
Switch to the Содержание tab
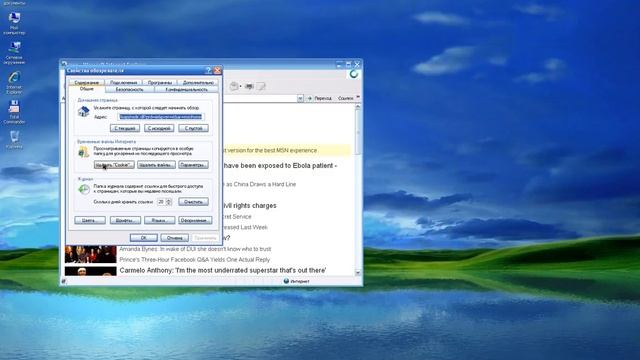pos(86,82)
